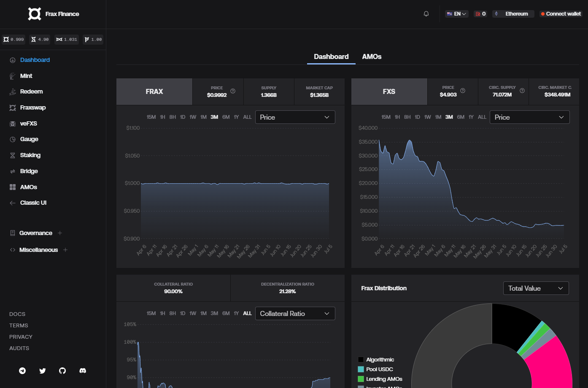Select ALL range on FRAX chart
588x388 pixels.
(248, 117)
